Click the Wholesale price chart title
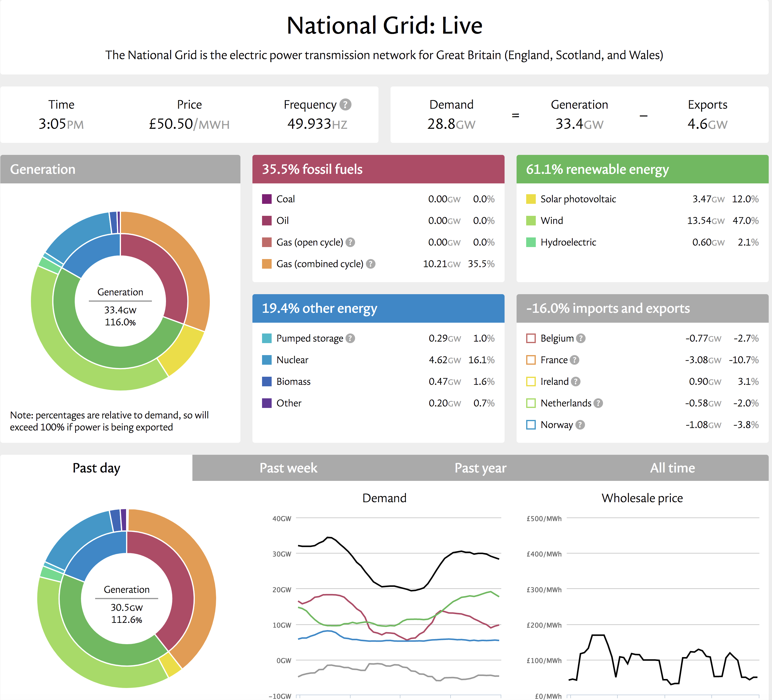The width and height of the screenshot is (772, 700). pos(642,498)
